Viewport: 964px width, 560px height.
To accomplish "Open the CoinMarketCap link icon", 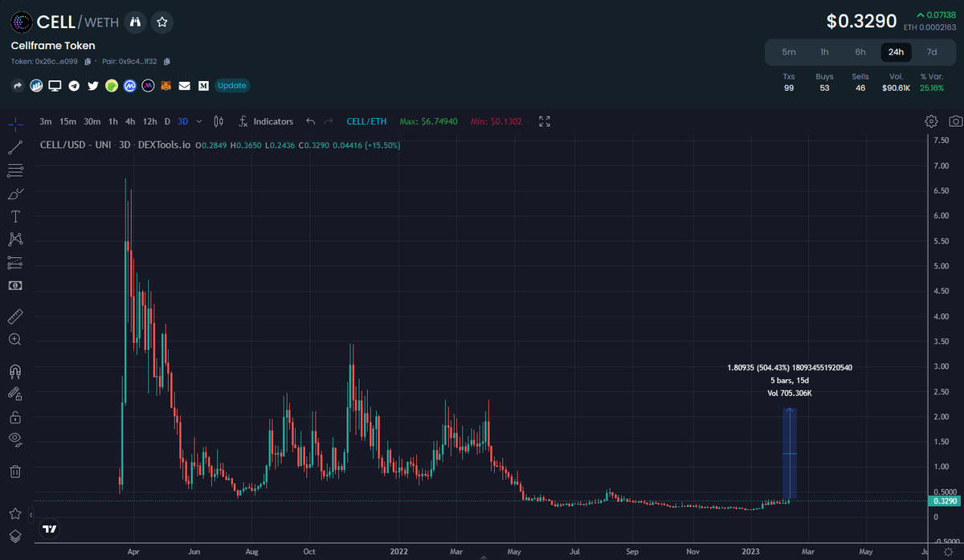I will (130, 85).
